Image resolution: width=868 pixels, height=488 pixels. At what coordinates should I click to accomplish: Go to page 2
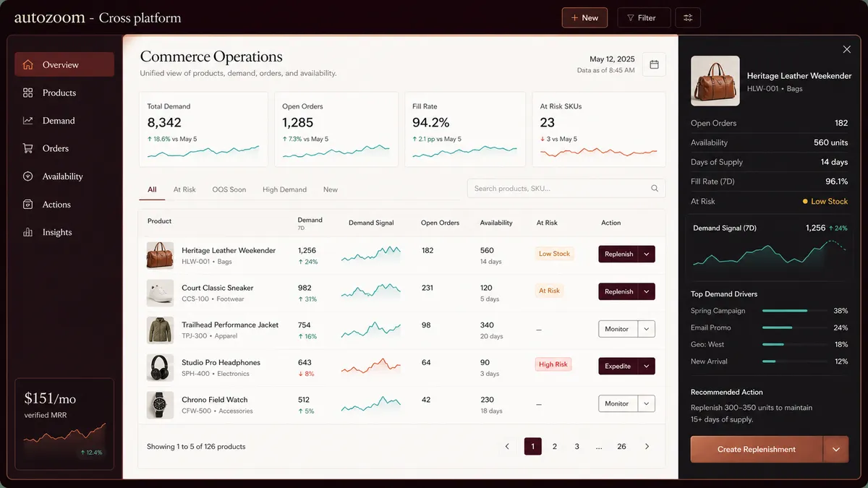[x=555, y=447]
